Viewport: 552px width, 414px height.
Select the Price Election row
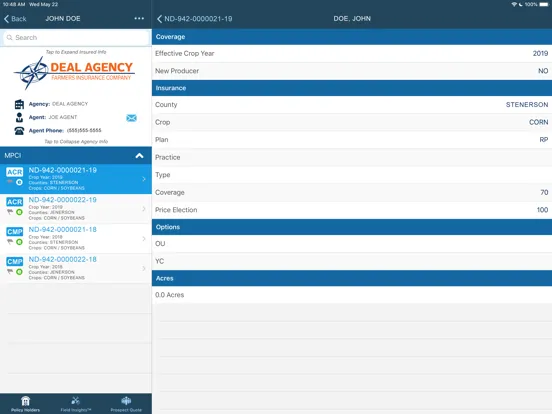pyautogui.click(x=352, y=210)
